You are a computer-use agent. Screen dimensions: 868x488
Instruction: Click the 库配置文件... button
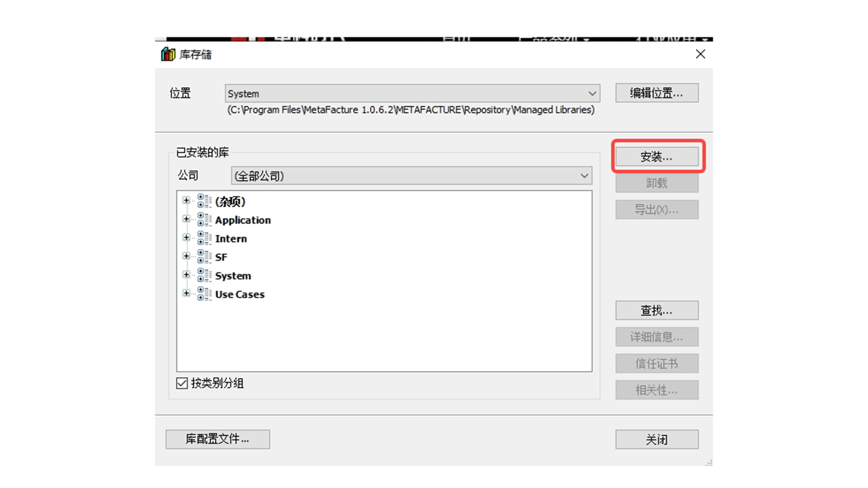[x=217, y=439]
